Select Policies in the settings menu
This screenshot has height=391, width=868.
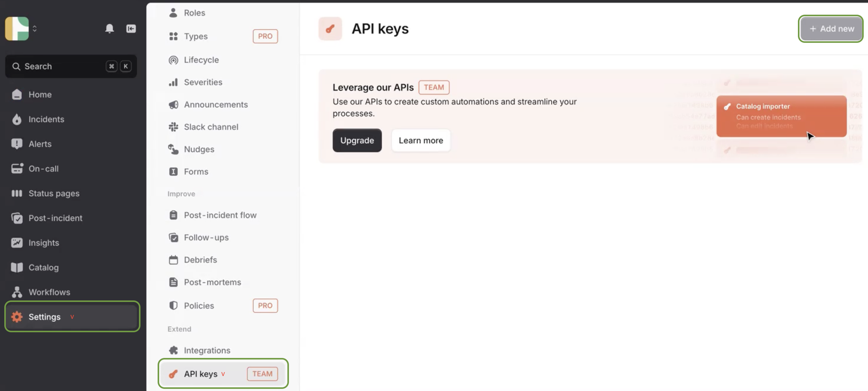(199, 305)
